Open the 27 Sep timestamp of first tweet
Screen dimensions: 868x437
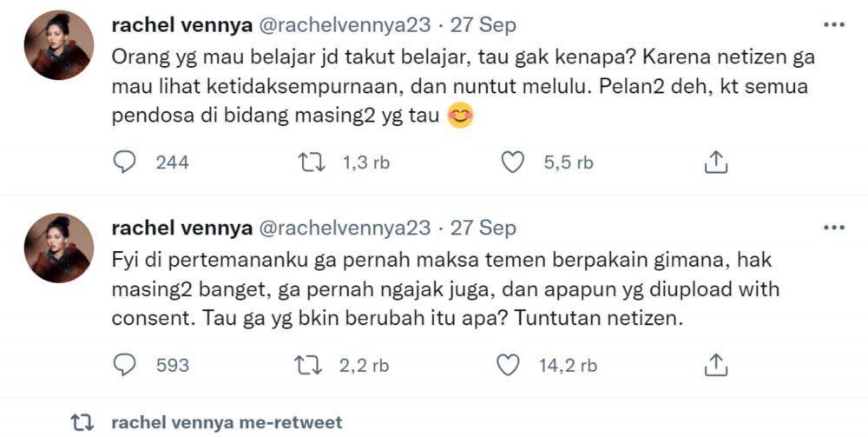pos(483,25)
